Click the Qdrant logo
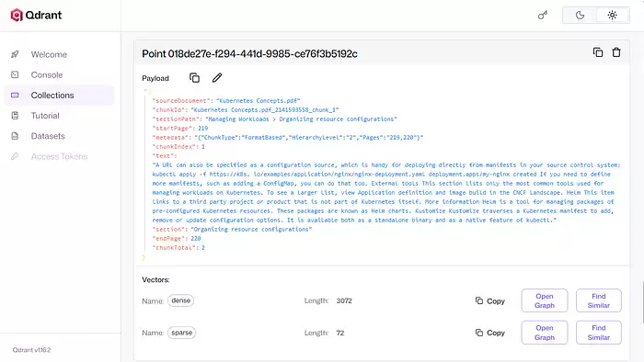The image size is (644, 362). (36, 16)
